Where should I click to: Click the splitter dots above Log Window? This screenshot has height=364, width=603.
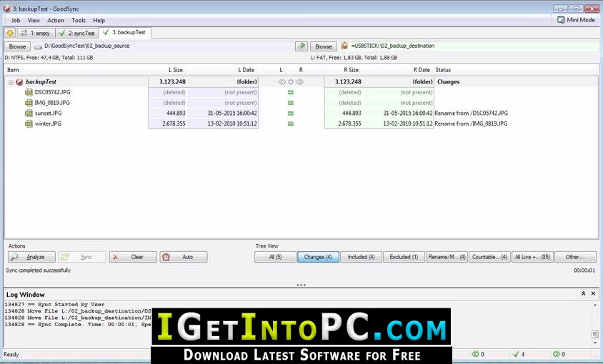pyautogui.click(x=301, y=285)
